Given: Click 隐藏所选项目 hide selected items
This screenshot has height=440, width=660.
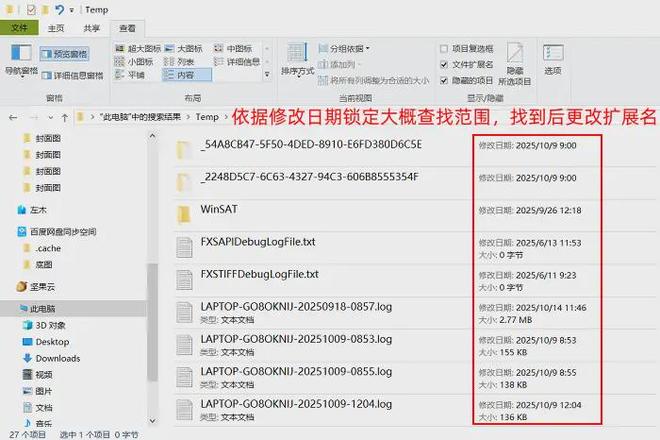Looking at the screenshot, I should [515, 64].
